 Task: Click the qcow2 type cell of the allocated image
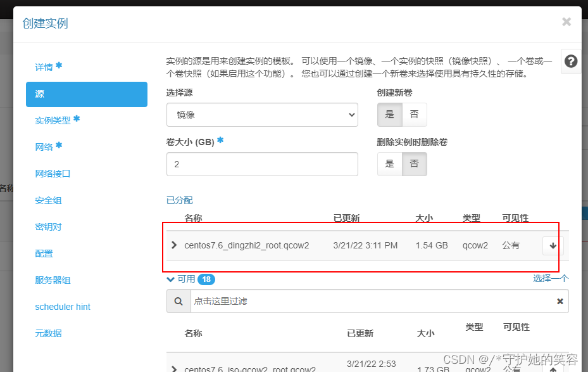click(475, 245)
